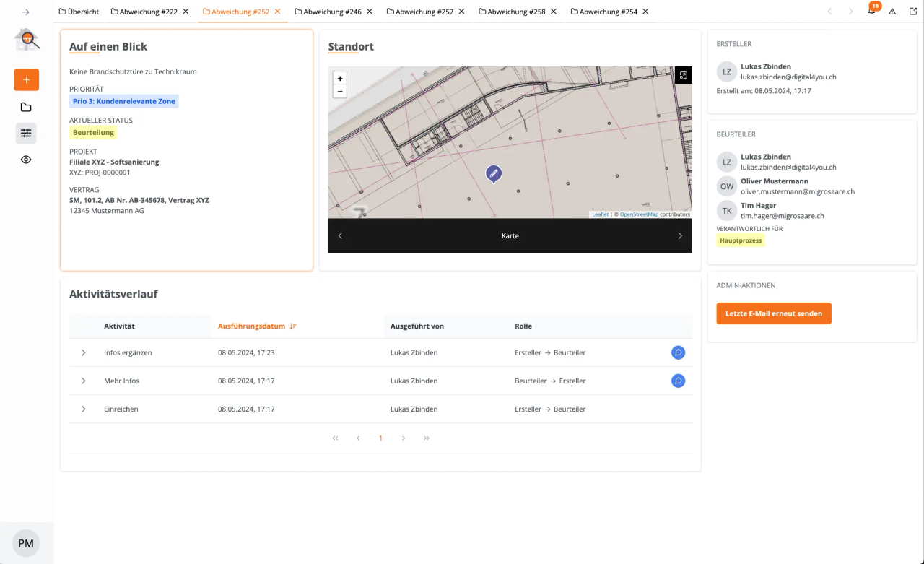The image size is (924, 564).
Task: Zoom out of the map
Action: [340, 92]
